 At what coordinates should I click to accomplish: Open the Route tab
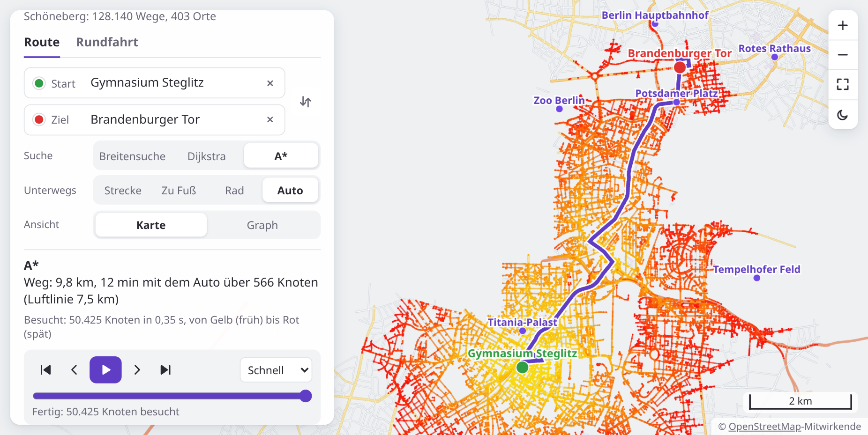pos(42,42)
